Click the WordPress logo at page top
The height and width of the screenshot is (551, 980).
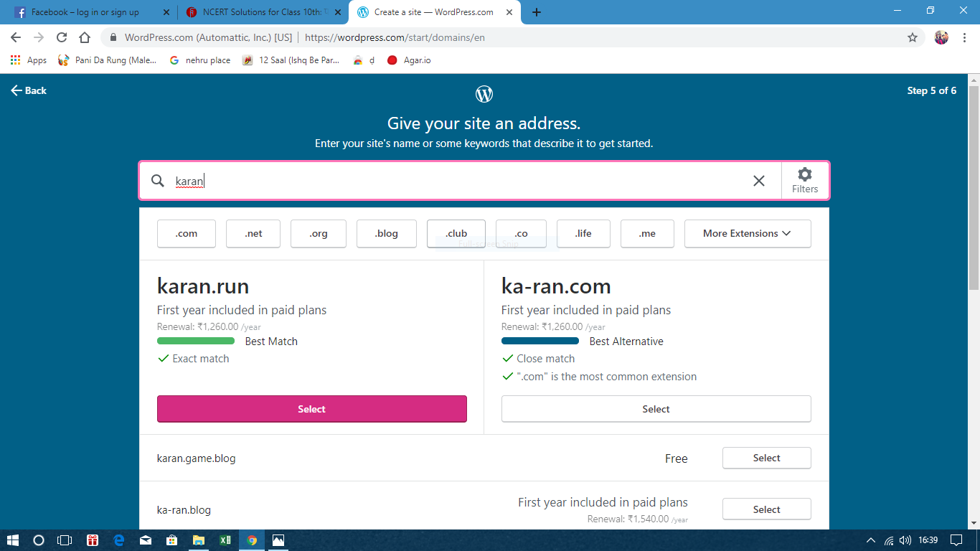(x=484, y=94)
